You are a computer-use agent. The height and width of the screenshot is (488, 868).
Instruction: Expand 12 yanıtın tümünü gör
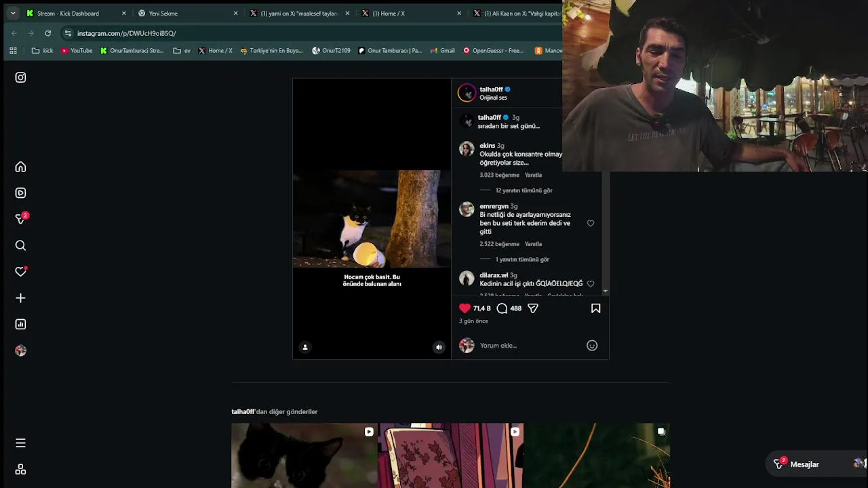[524, 190]
